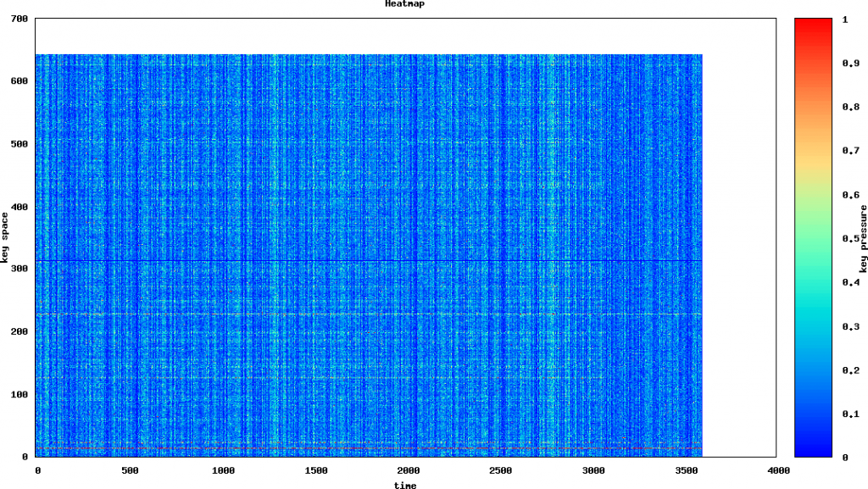Click the 'Heatmap' chart title
The height and width of the screenshot is (489, 868).
(404, 4)
